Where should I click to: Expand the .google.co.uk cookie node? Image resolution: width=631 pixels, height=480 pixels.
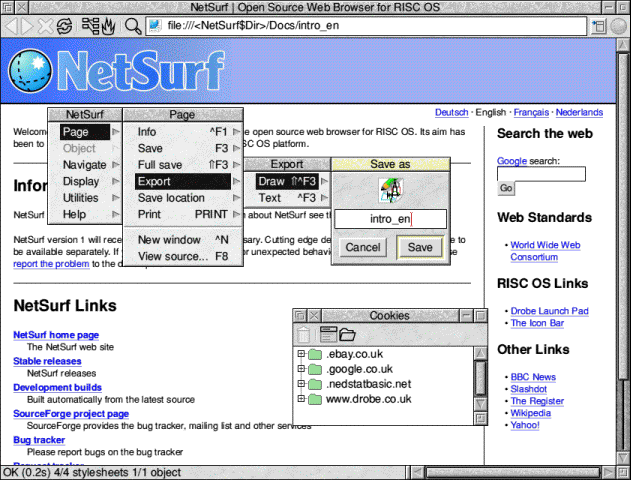(x=301, y=370)
